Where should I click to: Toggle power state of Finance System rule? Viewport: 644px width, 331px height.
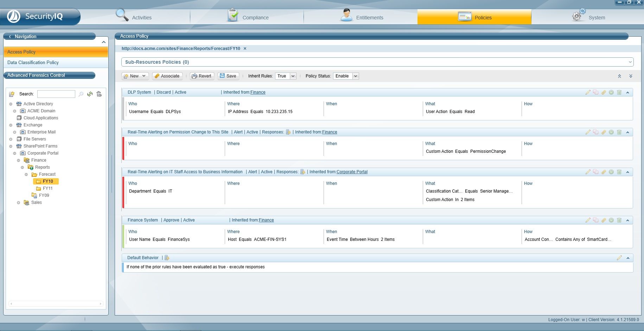click(611, 220)
